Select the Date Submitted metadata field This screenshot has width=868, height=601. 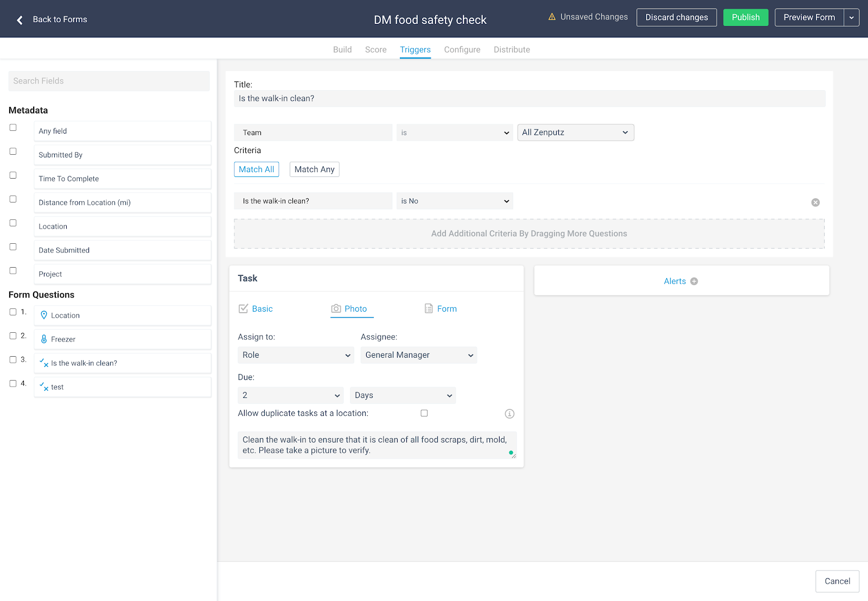click(123, 250)
